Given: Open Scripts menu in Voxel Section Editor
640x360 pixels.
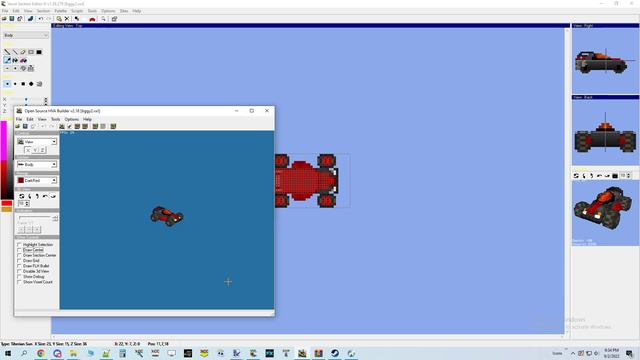Looking at the screenshot, I should (77, 11).
